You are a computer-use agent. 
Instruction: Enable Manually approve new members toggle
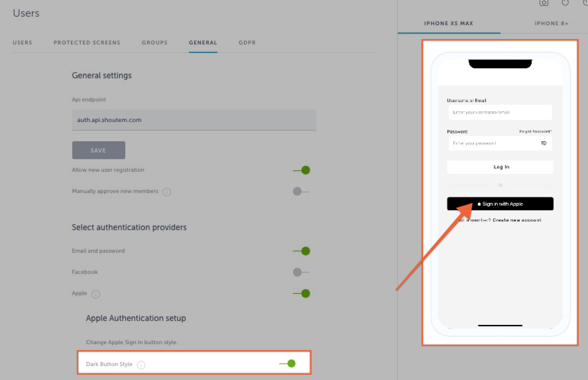point(301,192)
